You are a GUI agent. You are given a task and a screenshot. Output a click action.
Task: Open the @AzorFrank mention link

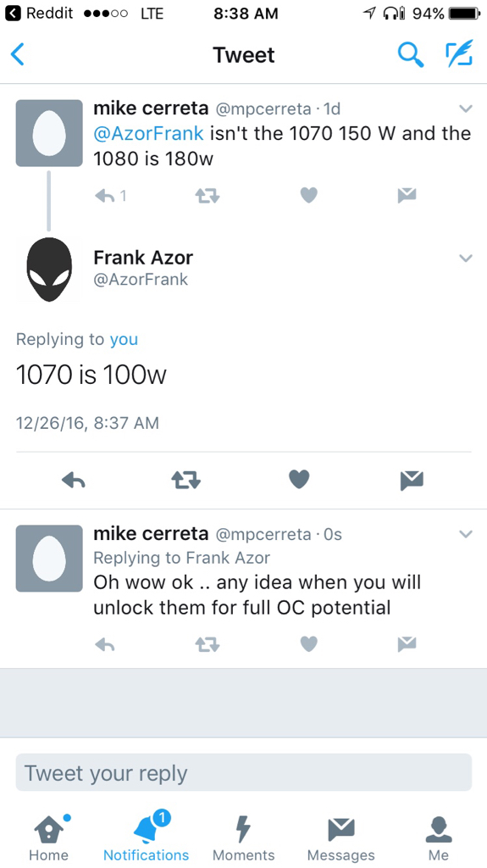pyautogui.click(x=149, y=133)
